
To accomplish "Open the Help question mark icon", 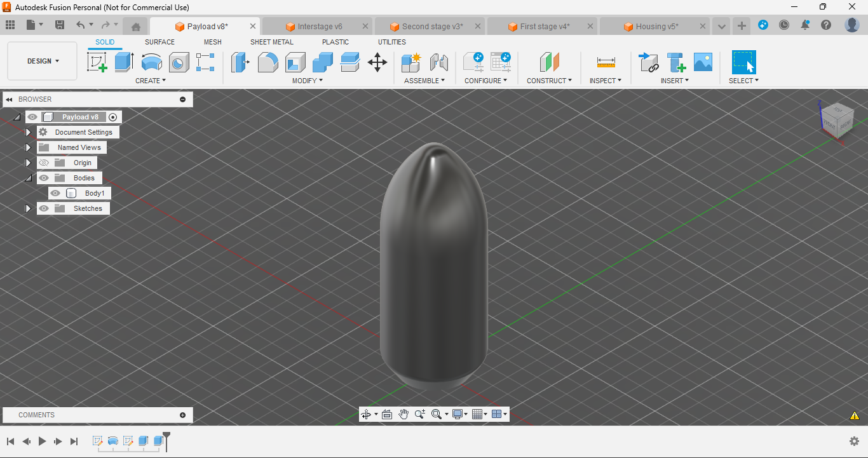I will point(826,25).
